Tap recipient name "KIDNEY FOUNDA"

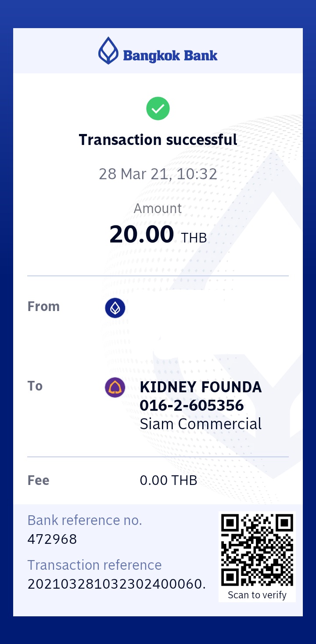201,387
